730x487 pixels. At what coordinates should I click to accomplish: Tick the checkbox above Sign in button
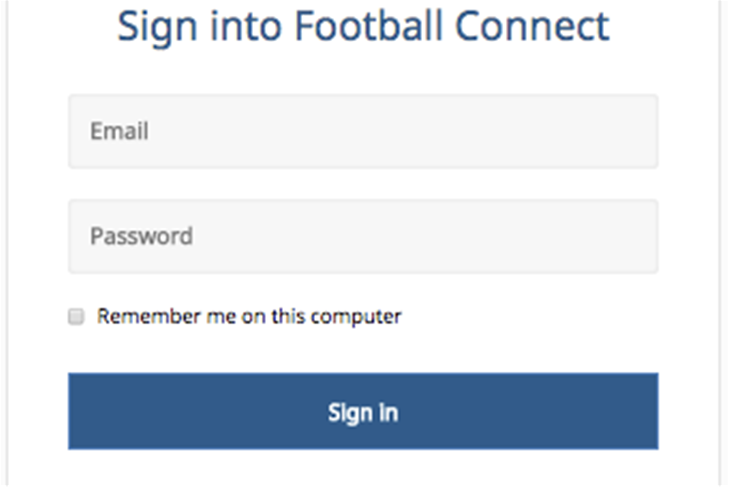[x=75, y=317]
